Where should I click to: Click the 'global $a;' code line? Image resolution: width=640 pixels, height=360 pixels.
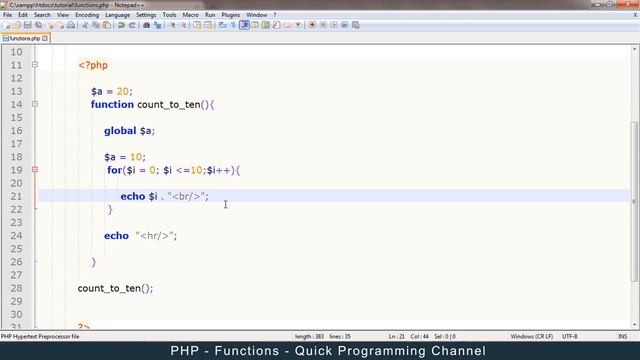(x=129, y=131)
